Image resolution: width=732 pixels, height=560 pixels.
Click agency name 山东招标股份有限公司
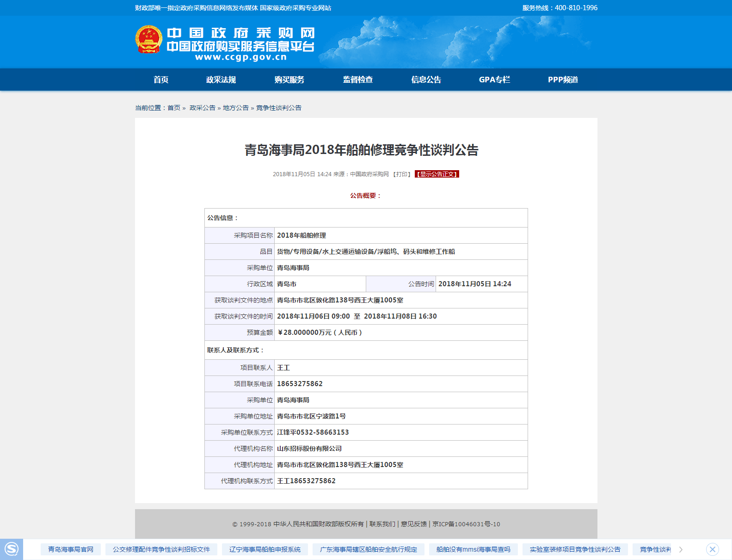(x=309, y=449)
